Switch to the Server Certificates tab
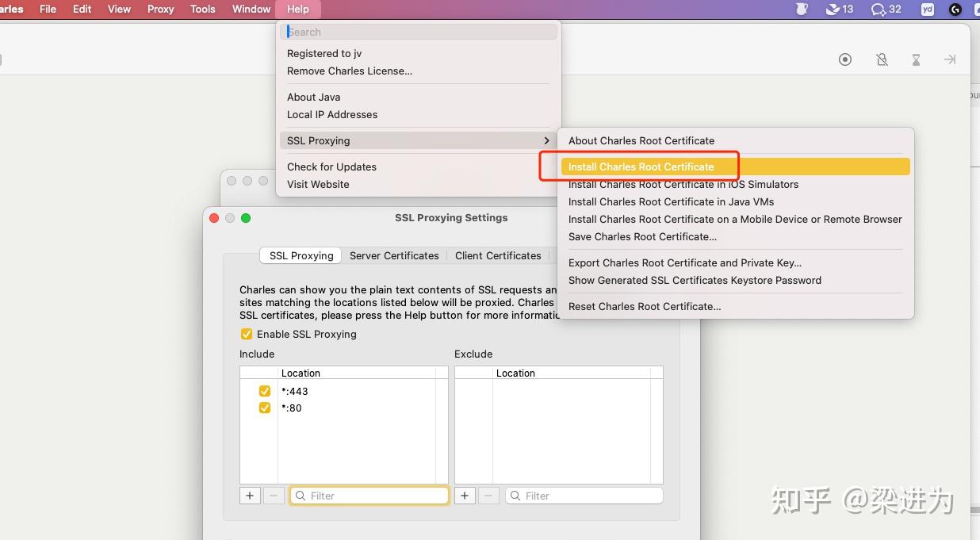980x540 pixels. pyautogui.click(x=394, y=255)
